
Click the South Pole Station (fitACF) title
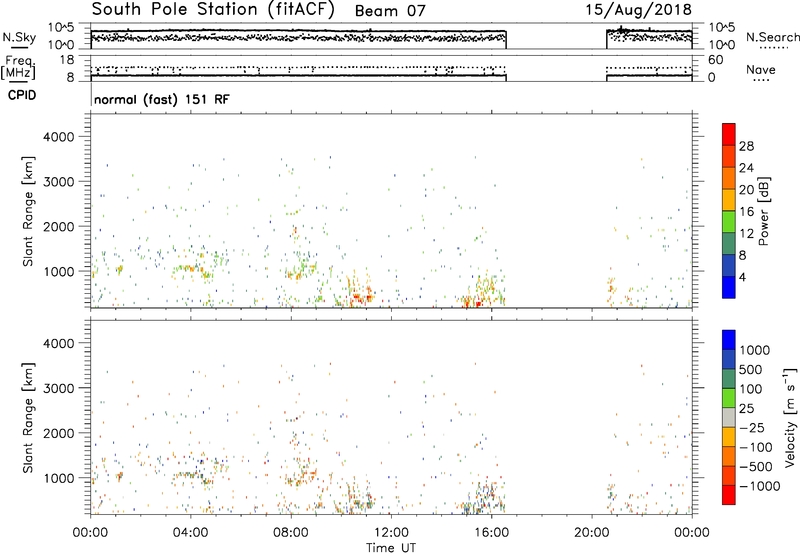coord(213,10)
